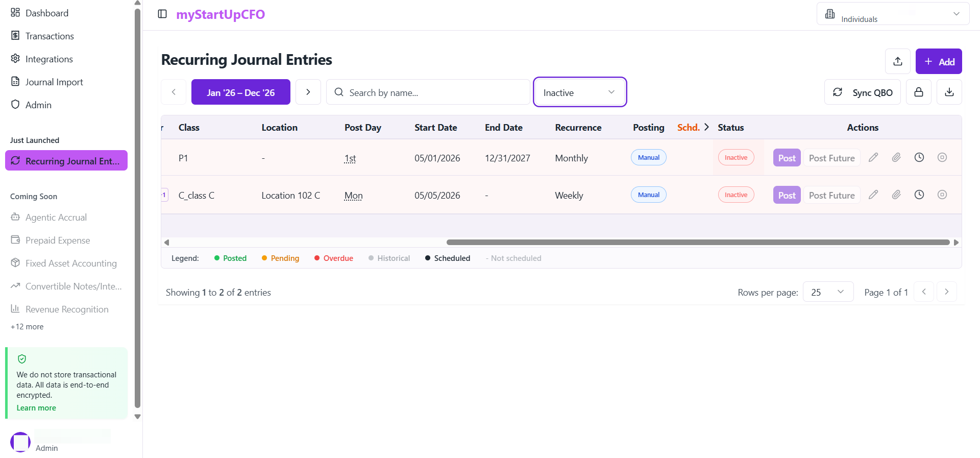980x458 pixels.
Task: Click the Manual badge in P1 row
Action: tap(649, 157)
